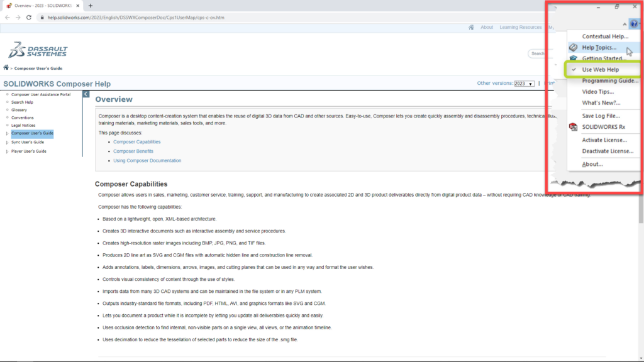Reload the page with the browser refresh icon
This screenshot has width=644, height=362.
point(30,18)
